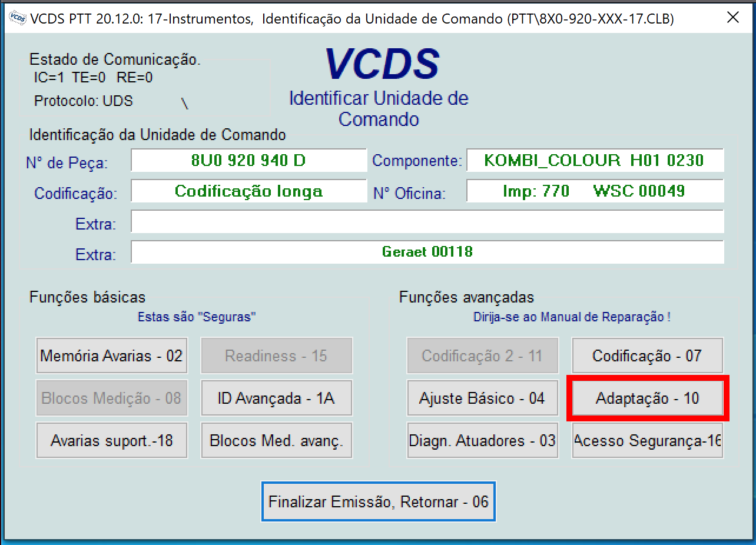This screenshot has height=545, width=756.
Task: Open Ajuste Básico - 04
Action: [x=482, y=398]
